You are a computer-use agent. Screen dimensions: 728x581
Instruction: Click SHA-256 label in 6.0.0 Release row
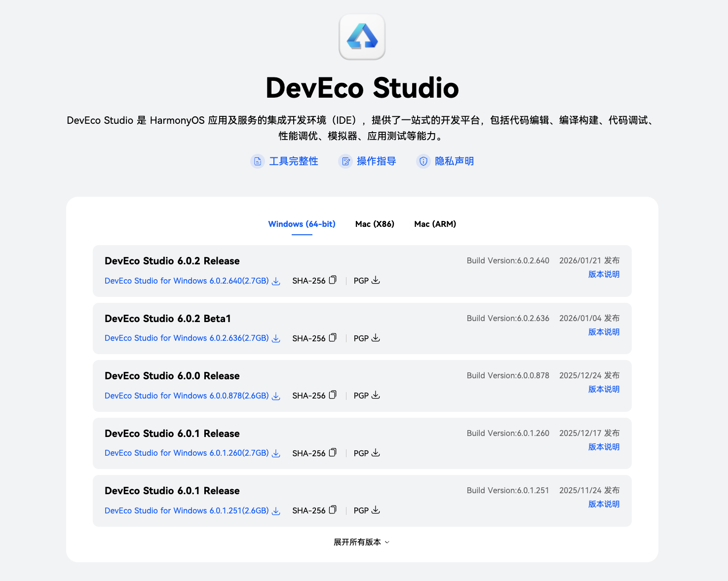click(x=309, y=396)
